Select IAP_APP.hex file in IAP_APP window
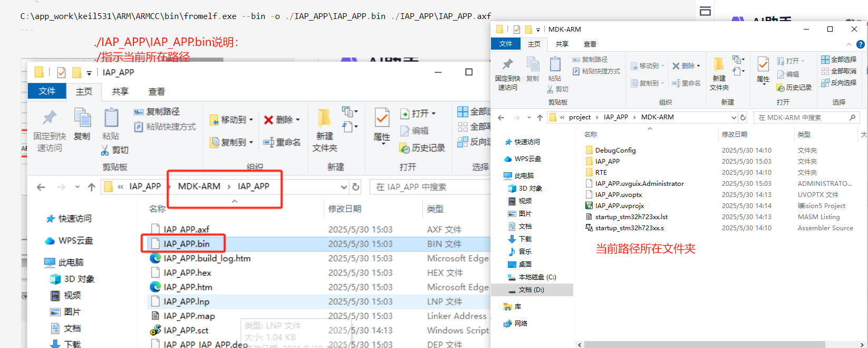 pos(187,273)
